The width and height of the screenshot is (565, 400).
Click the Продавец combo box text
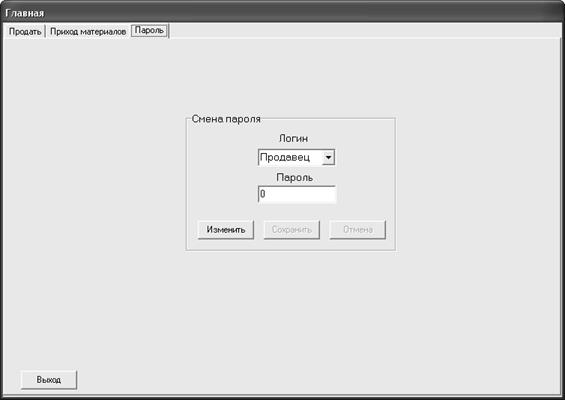285,157
